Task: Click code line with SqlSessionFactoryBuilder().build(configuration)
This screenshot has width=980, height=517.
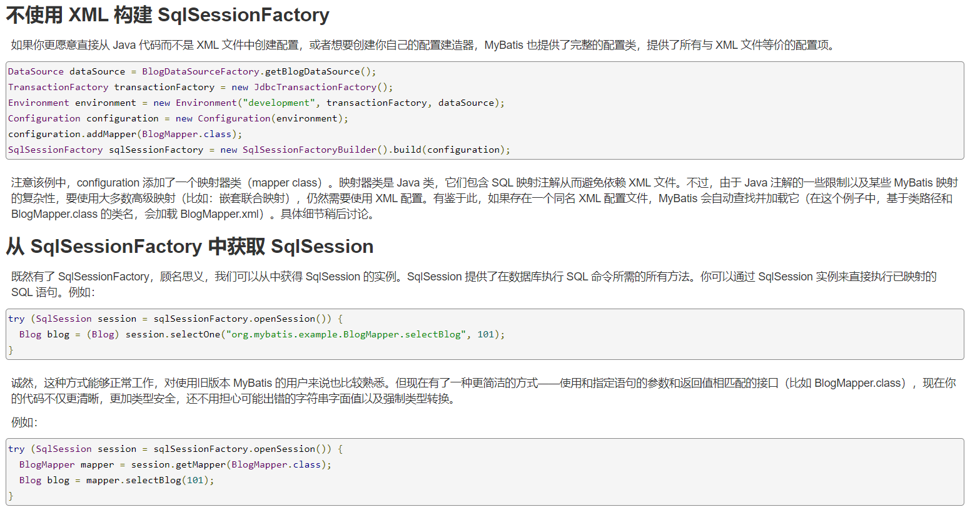Action: (x=259, y=150)
